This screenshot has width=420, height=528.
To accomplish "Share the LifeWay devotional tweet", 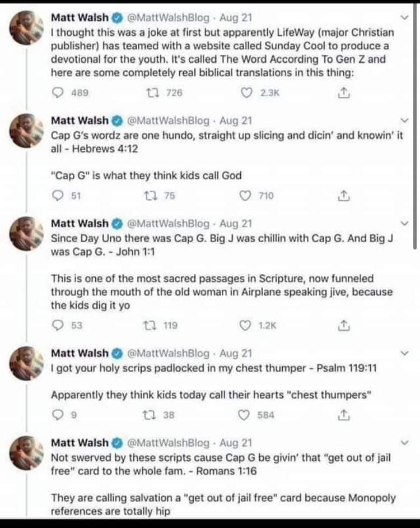I will point(344,94).
